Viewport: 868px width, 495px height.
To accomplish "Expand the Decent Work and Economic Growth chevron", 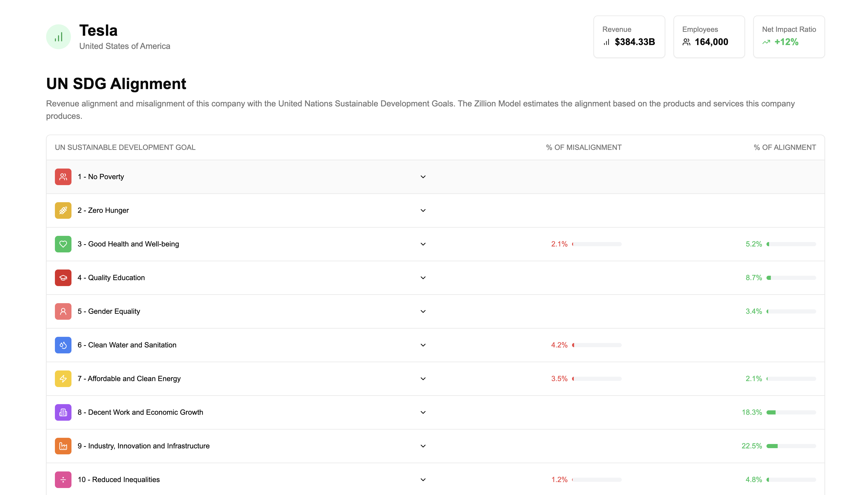I will 423,412.
